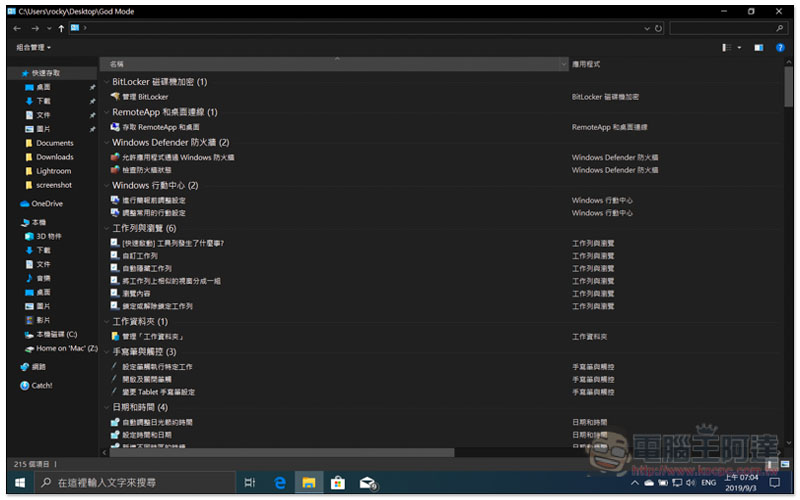The image size is (800, 500).
Task: Select the Lightroom folder in sidebar
Action: 53,171
